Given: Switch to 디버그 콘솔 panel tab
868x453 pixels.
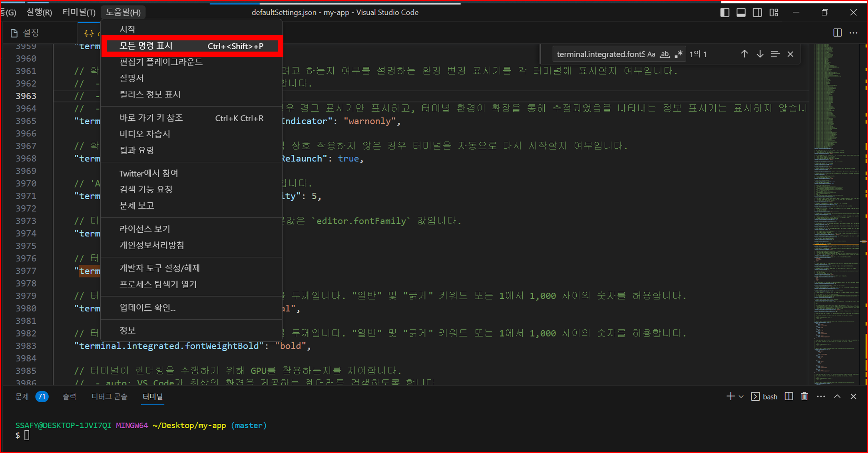Looking at the screenshot, I should [109, 396].
